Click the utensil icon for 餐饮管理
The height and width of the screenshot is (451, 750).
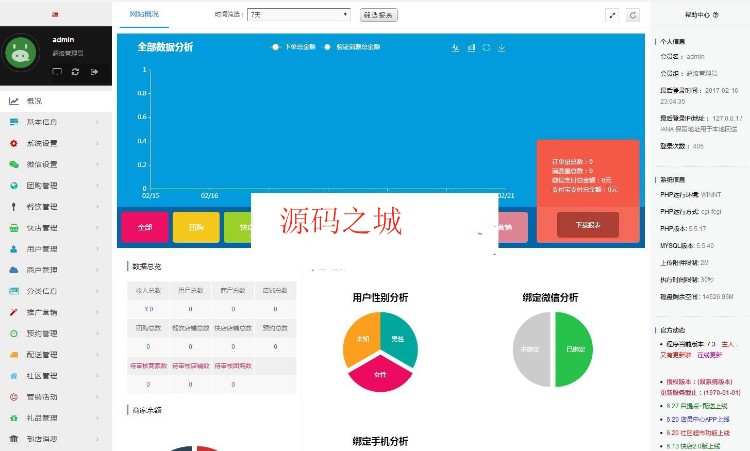point(14,207)
